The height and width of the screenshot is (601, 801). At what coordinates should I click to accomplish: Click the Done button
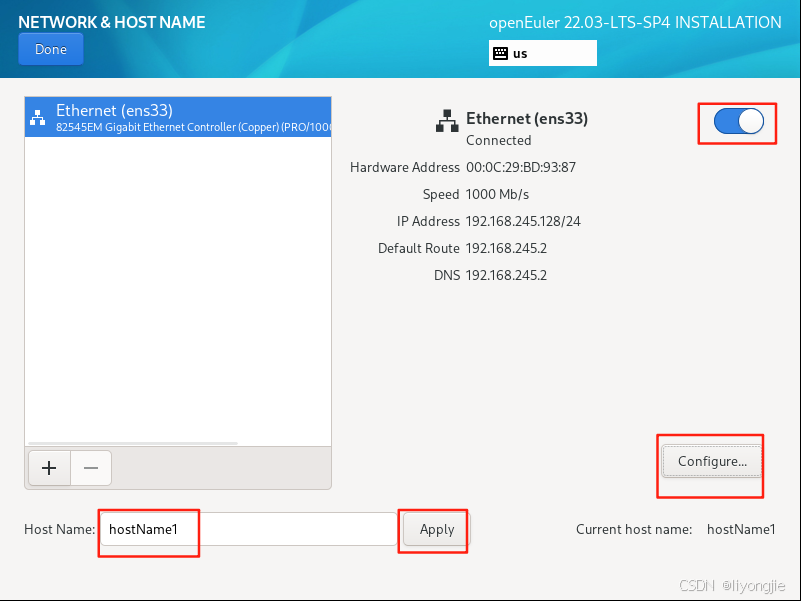pos(51,49)
